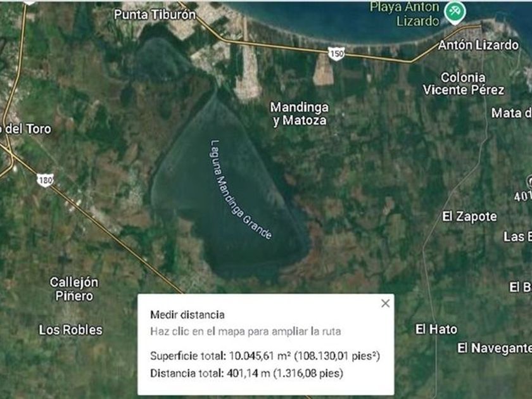Select the Punta Tiburón place label

coord(155,15)
